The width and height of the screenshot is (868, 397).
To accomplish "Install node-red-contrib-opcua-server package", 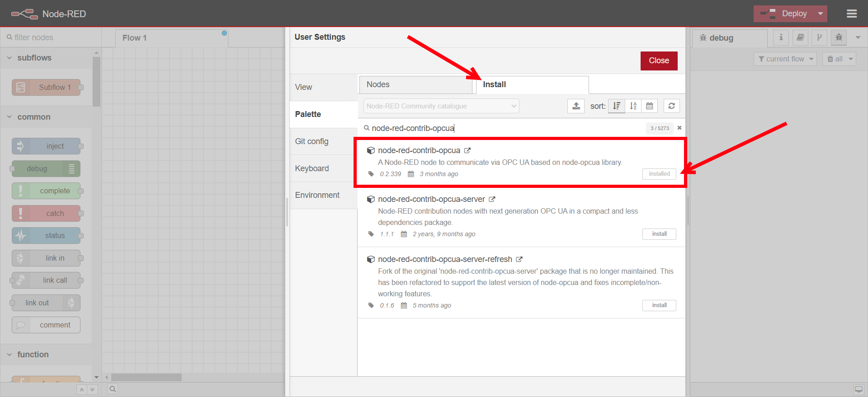I will 659,234.
